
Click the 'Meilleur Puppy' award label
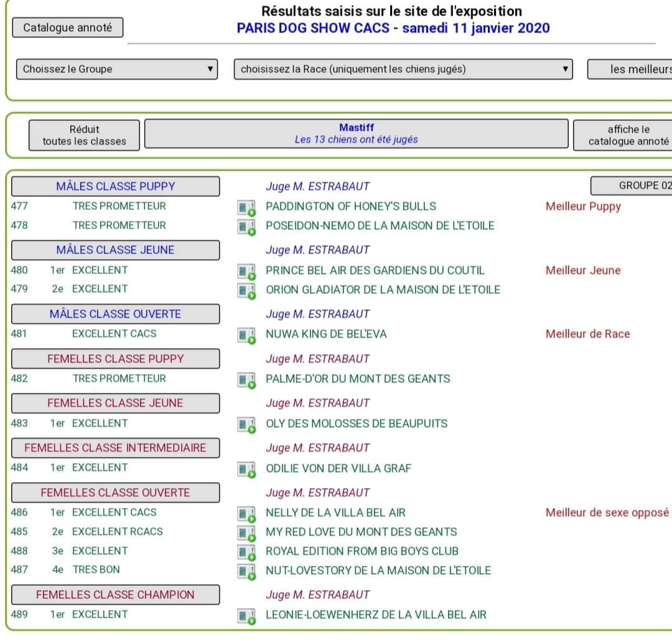pyautogui.click(x=583, y=206)
